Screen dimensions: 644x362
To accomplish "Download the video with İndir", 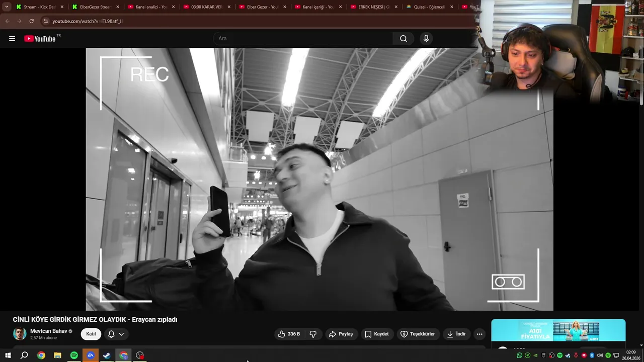I will tap(456, 334).
